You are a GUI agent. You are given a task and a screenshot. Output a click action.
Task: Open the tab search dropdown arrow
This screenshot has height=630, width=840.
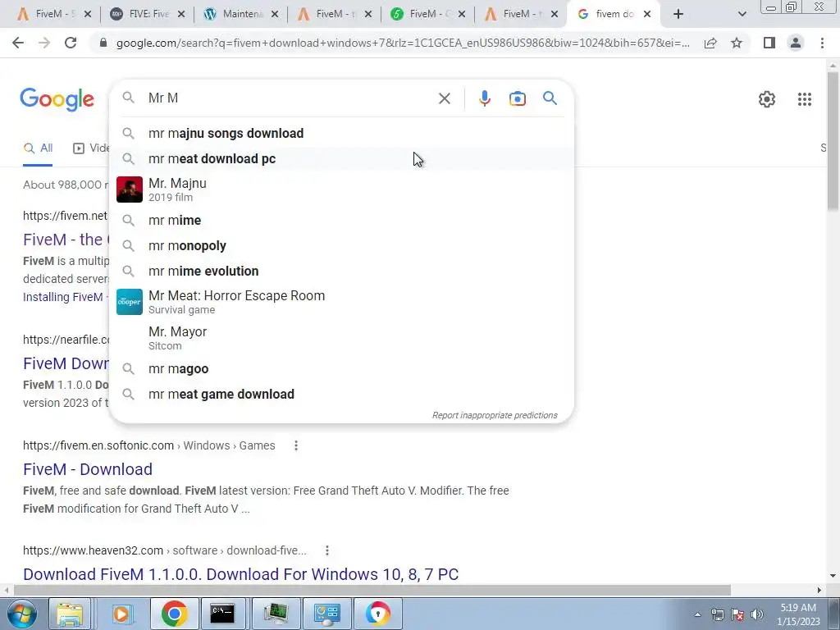point(742,14)
